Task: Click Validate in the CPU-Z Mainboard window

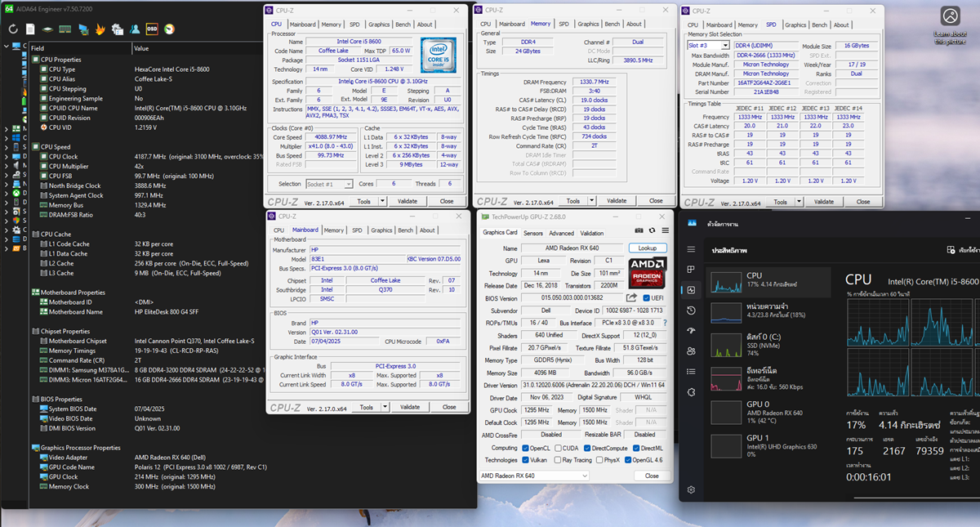Action: [x=410, y=407]
